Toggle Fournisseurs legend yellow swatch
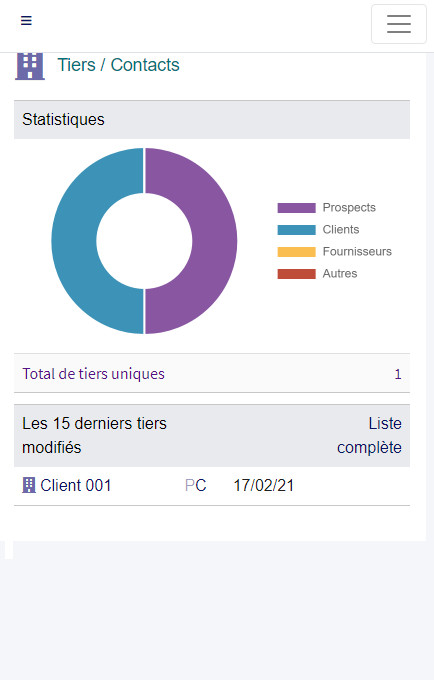 [297, 252]
